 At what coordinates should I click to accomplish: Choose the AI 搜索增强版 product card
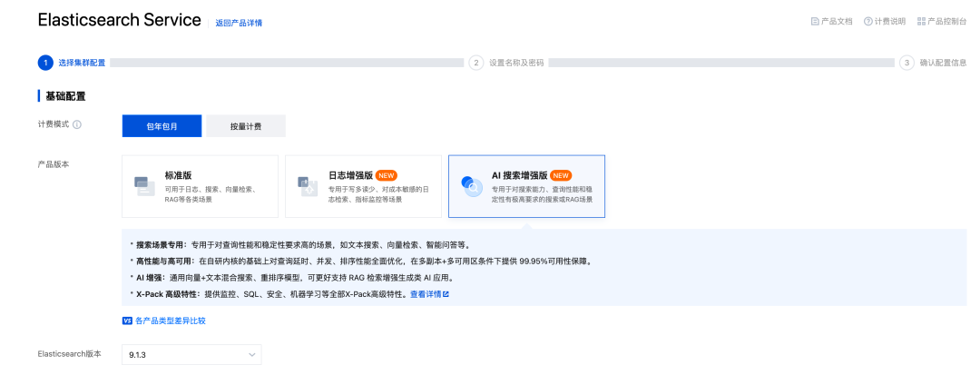(x=527, y=186)
